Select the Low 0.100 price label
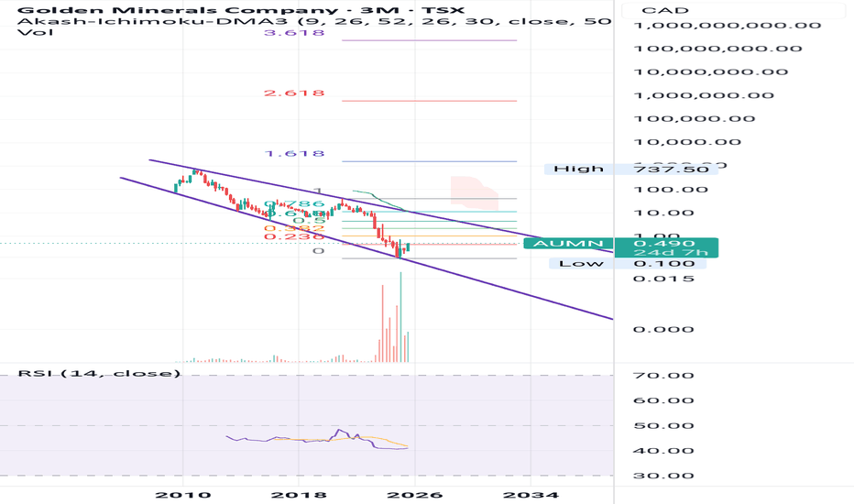 click(628, 264)
